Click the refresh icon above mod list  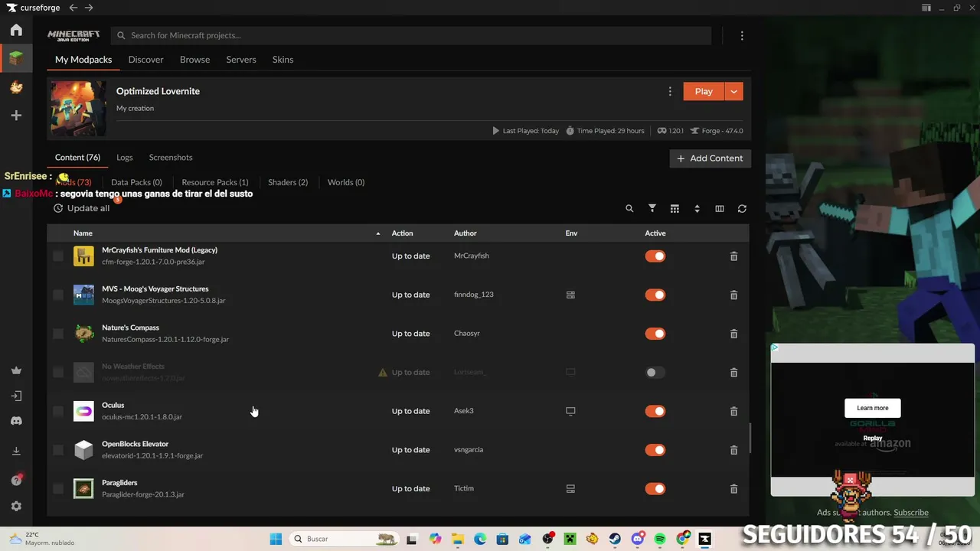click(742, 208)
